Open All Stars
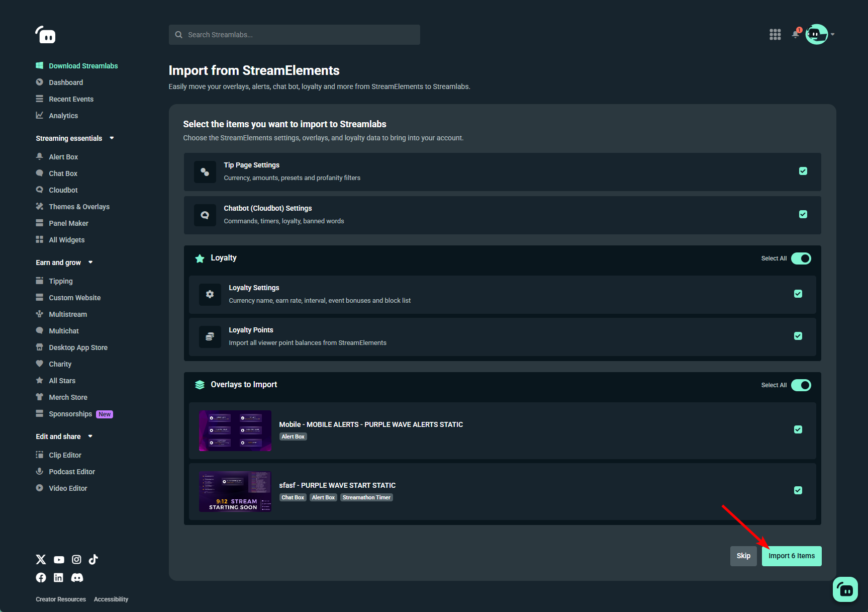The width and height of the screenshot is (868, 612). point(56,381)
